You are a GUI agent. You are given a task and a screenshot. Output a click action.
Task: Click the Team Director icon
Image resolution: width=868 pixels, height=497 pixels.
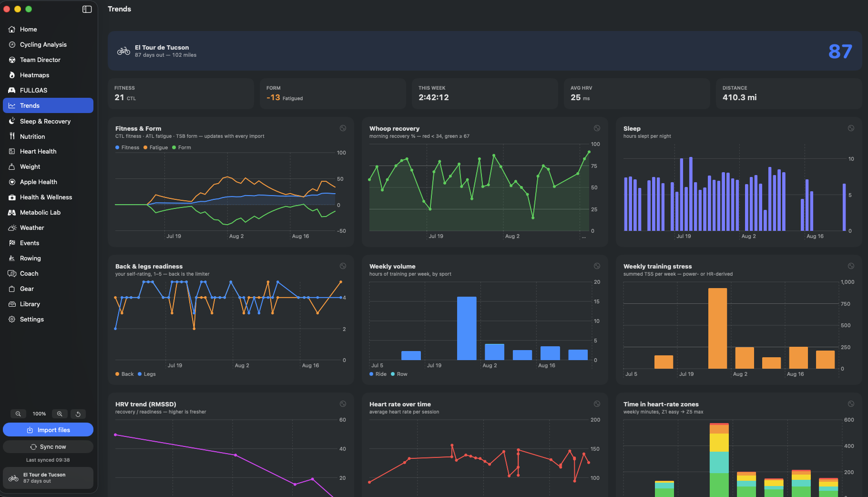coord(12,60)
